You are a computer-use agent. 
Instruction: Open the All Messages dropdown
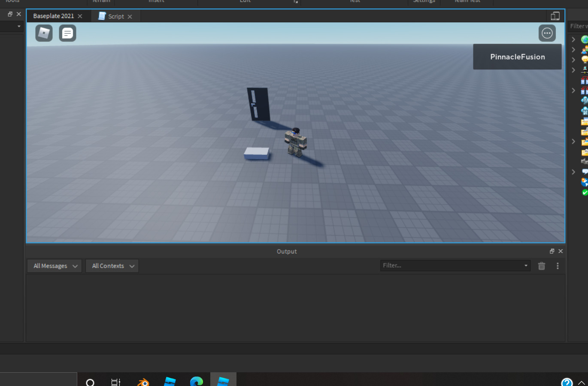point(54,265)
